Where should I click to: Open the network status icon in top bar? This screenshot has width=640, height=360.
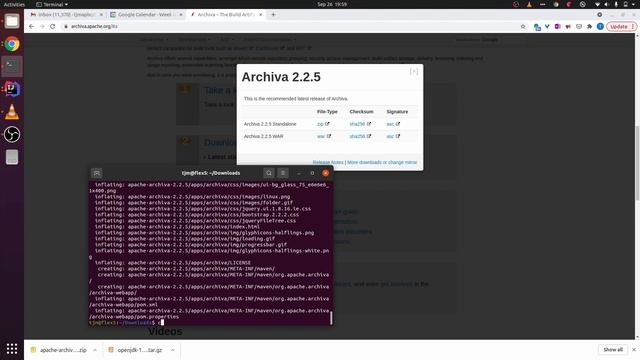597,4
